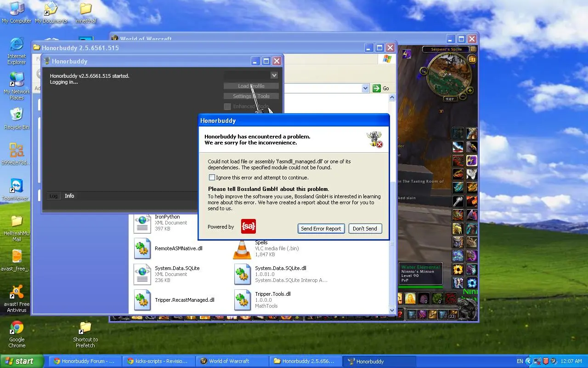
Task: Switch to the Log tab in Honorbuddy
Action: coord(53,196)
